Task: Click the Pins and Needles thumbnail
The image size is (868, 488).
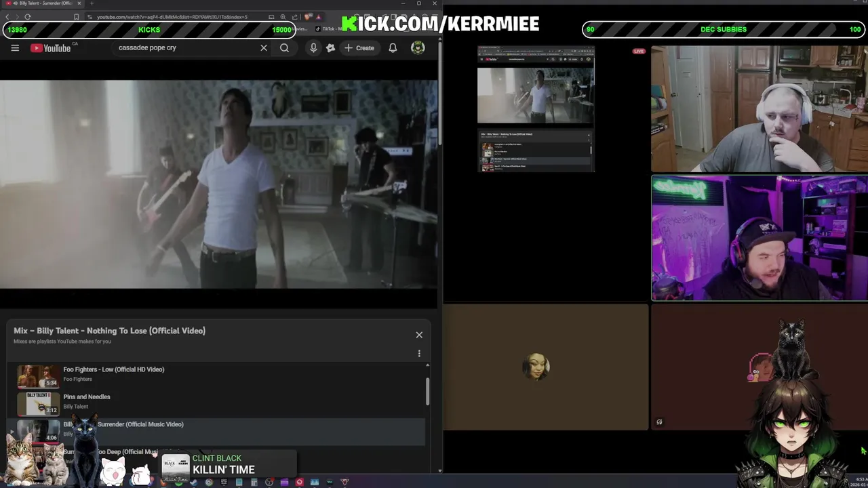Action: [39, 403]
